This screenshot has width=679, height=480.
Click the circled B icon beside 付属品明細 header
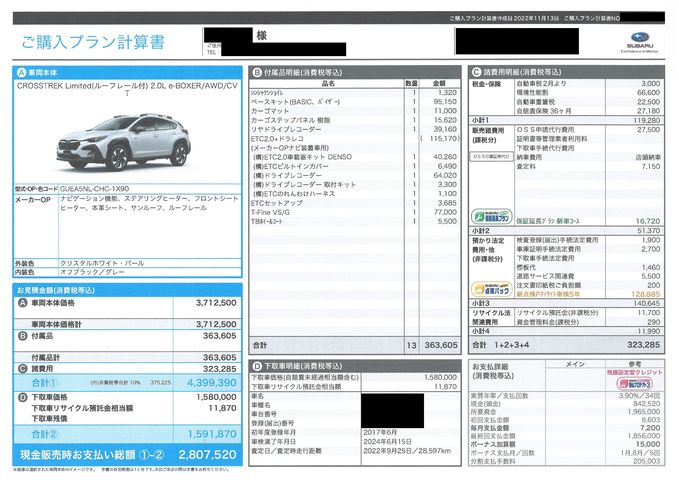tap(257, 72)
